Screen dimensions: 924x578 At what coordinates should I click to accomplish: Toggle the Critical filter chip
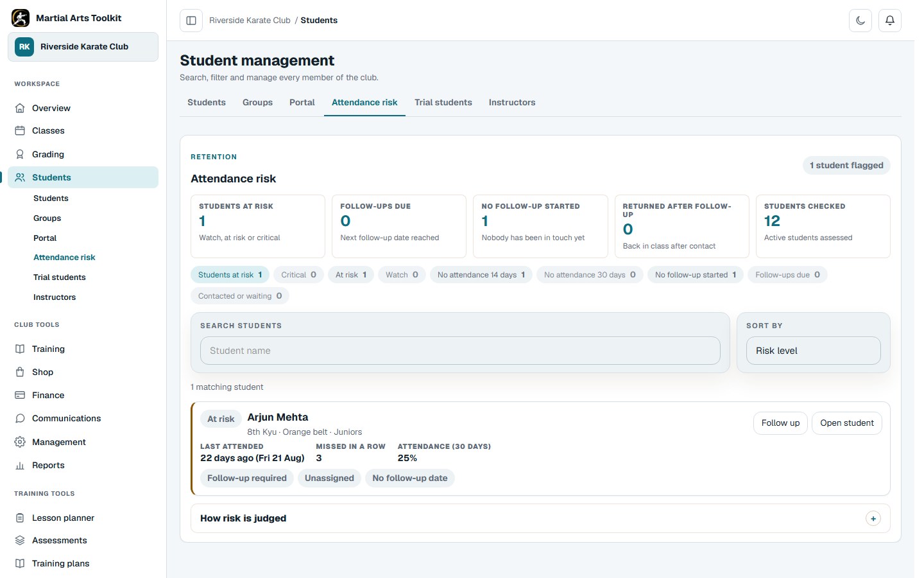click(298, 275)
